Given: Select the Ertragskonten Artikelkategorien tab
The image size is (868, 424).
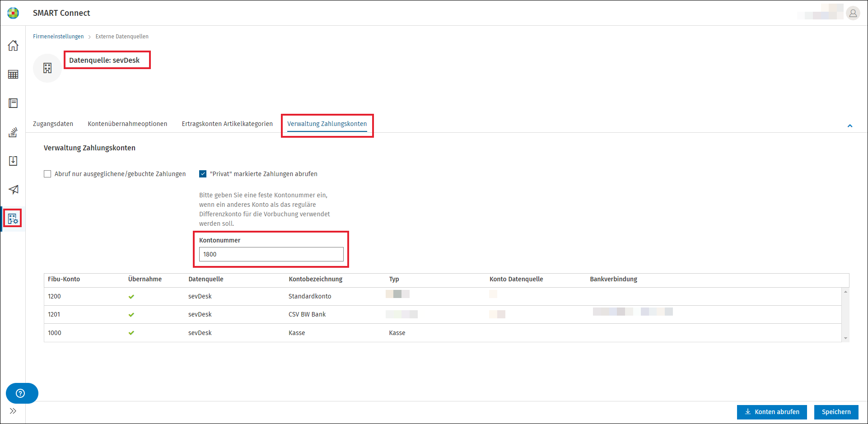Looking at the screenshot, I should click(227, 124).
